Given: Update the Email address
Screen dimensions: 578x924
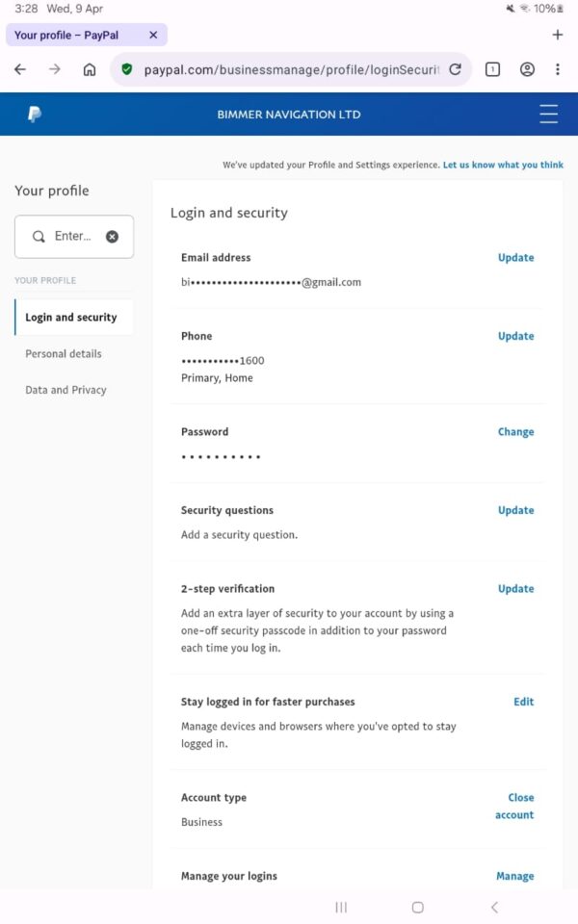Looking at the screenshot, I should (x=515, y=257).
